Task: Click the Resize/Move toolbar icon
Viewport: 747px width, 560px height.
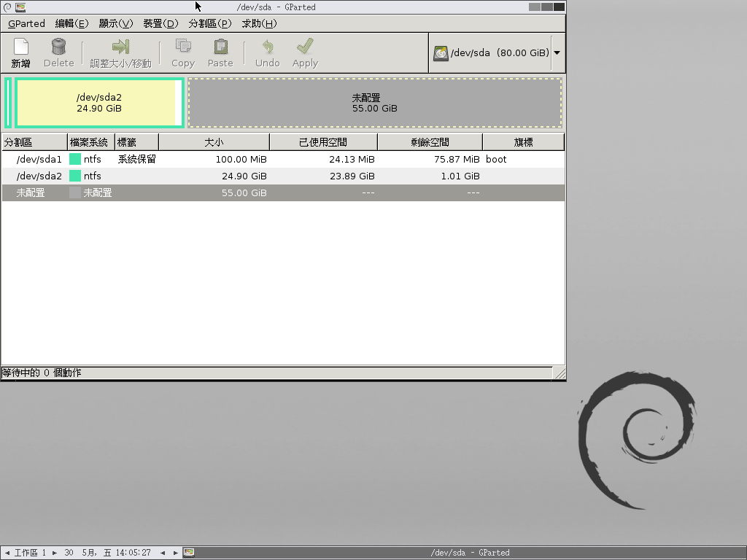Action: click(x=120, y=47)
